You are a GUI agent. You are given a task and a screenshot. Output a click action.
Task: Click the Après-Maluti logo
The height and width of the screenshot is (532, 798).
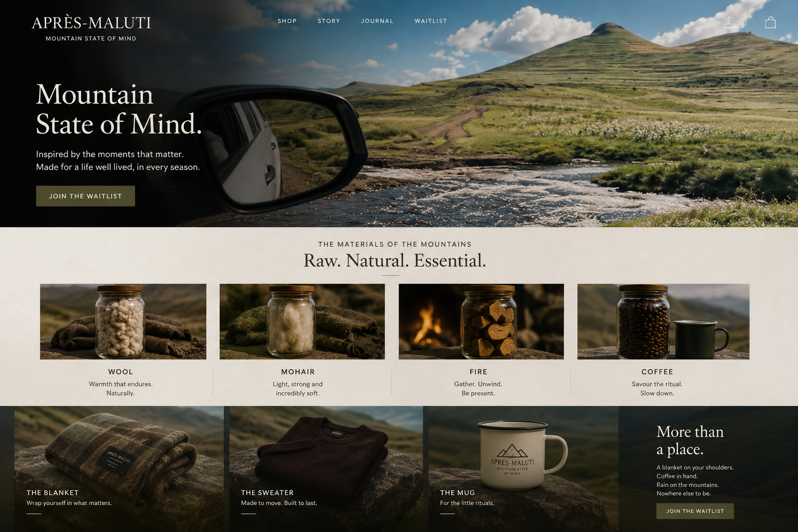coord(91,23)
